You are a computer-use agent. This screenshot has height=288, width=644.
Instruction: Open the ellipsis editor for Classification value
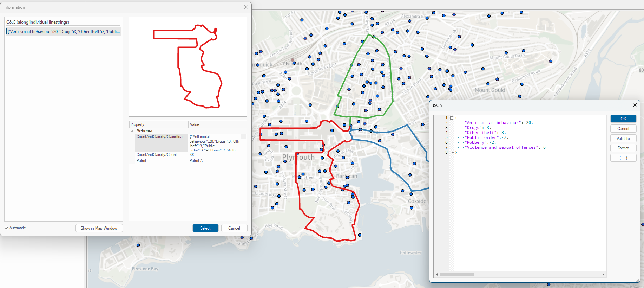(243, 137)
